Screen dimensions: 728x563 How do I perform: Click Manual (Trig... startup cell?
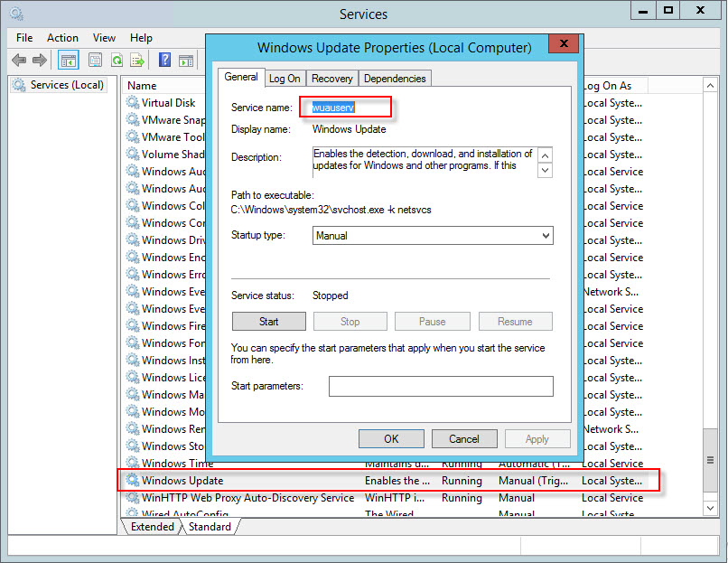pos(534,481)
